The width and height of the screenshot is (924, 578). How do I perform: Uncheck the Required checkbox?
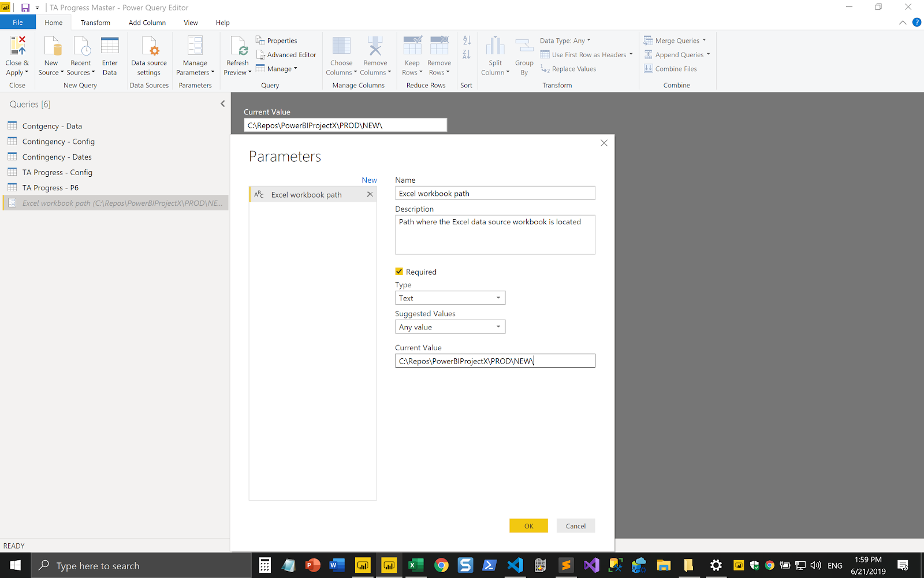coord(398,271)
